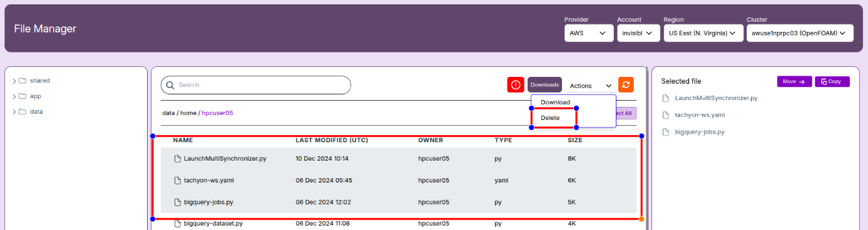Image resolution: width=868 pixels, height=230 pixels.
Task: Click the hpcuser05 breadcrumb link
Action: pos(217,113)
